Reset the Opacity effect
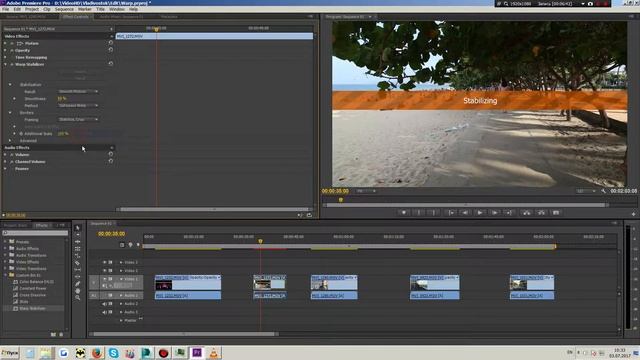The height and width of the screenshot is (360, 640). pyautogui.click(x=111, y=50)
